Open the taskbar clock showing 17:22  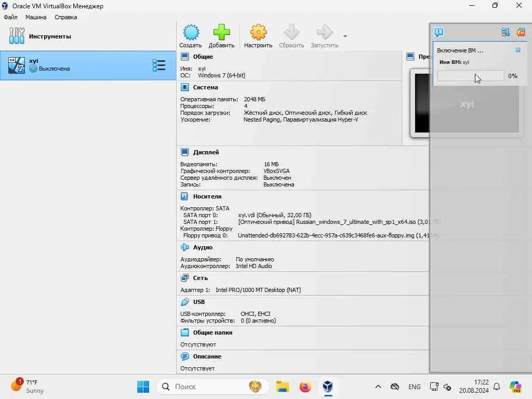point(474,387)
